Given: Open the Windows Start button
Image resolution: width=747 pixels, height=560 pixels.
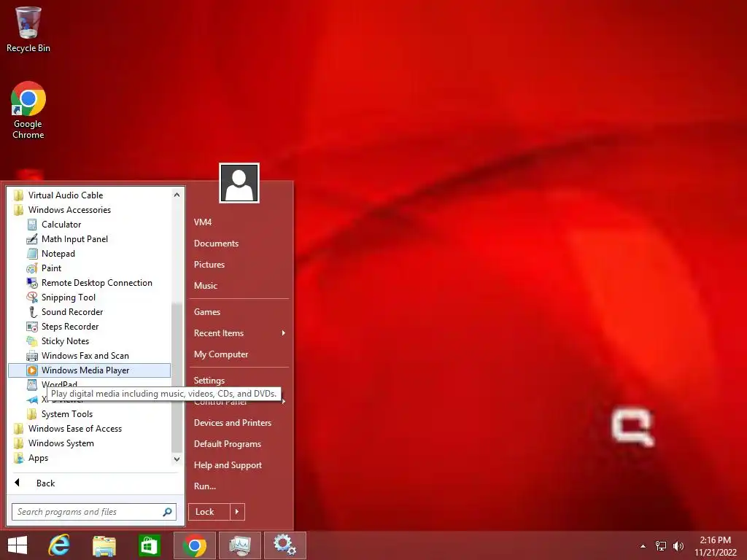Looking at the screenshot, I should pos(18,545).
